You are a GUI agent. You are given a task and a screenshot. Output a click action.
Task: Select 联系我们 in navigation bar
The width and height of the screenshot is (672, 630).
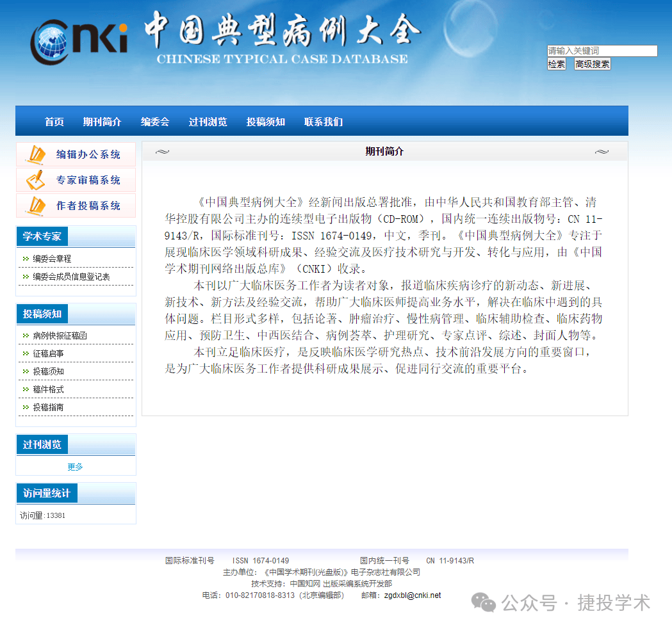pyautogui.click(x=324, y=122)
